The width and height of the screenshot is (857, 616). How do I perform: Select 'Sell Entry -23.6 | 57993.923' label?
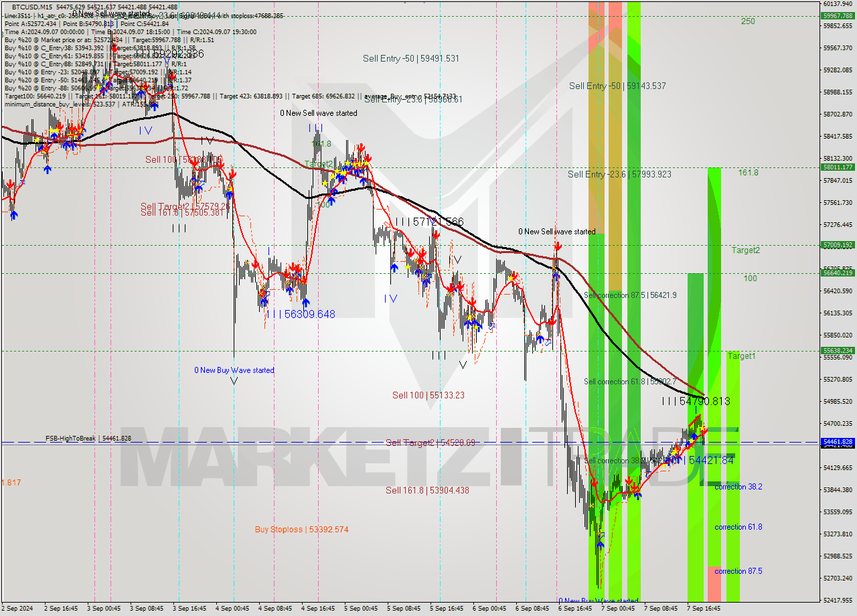619,174
